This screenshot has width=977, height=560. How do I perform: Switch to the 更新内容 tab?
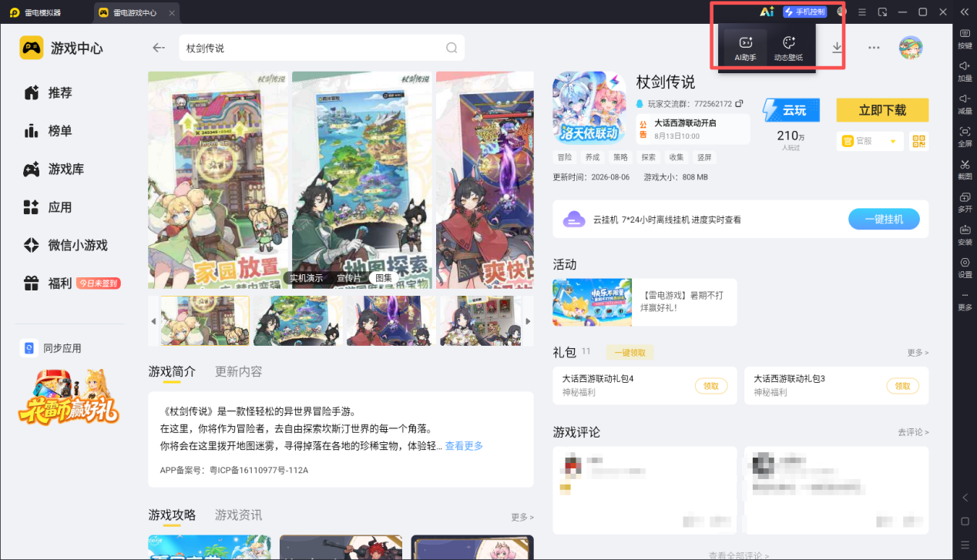click(238, 371)
